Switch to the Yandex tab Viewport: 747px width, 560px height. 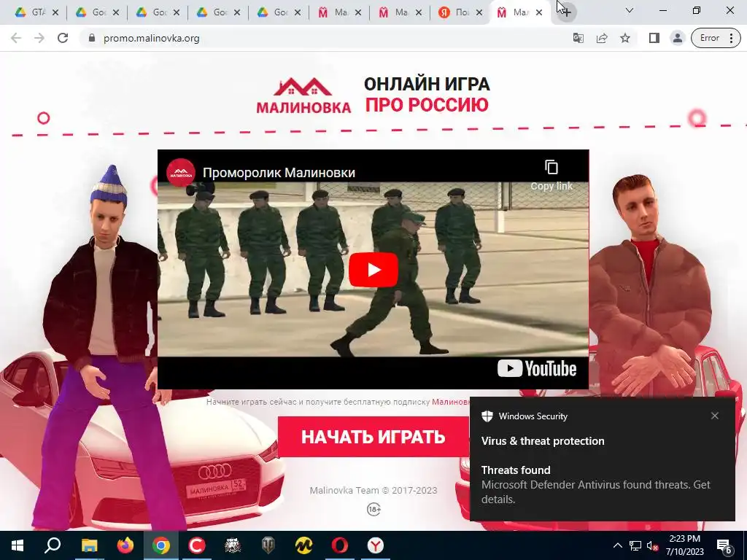pos(460,12)
